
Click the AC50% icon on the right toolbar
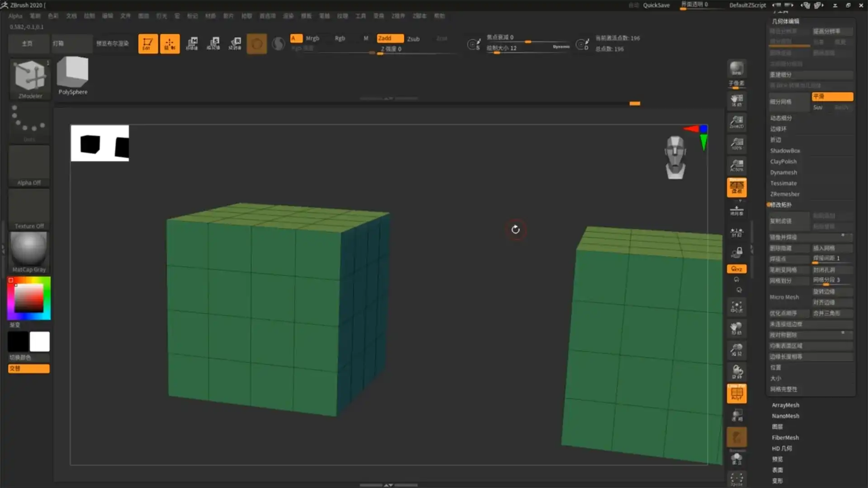(736, 165)
